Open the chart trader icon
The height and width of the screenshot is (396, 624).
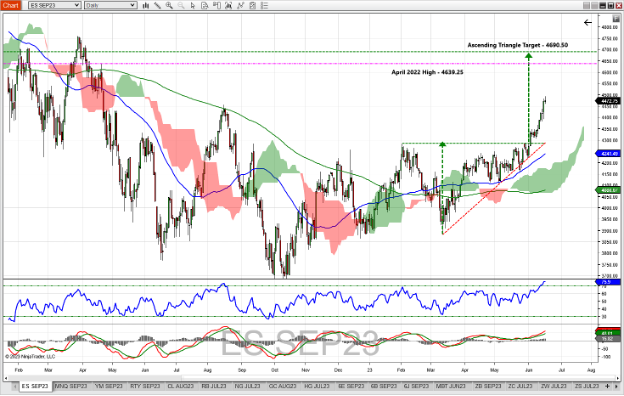point(216,5)
